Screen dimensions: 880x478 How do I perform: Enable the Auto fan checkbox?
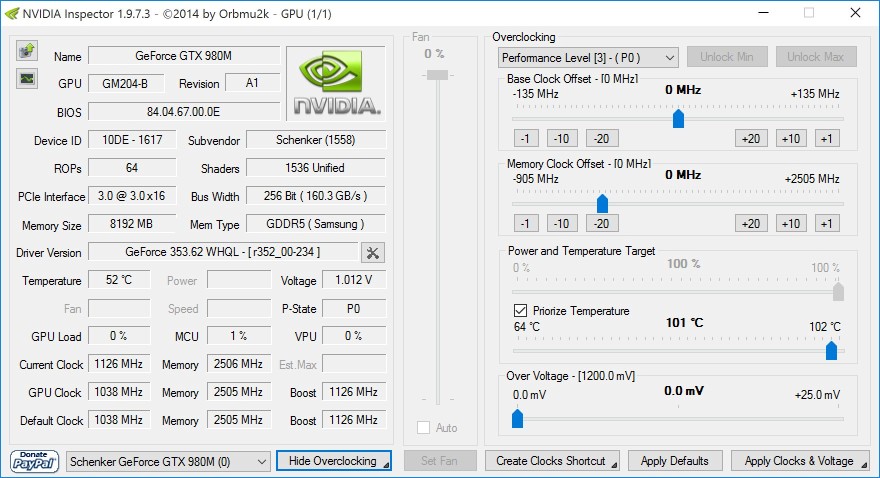tap(424, 428)
